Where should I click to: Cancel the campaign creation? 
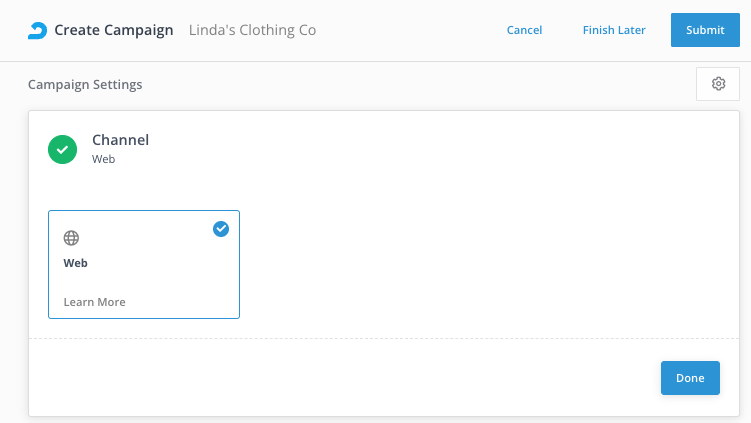pyautogui.click(x=524, y=30)
